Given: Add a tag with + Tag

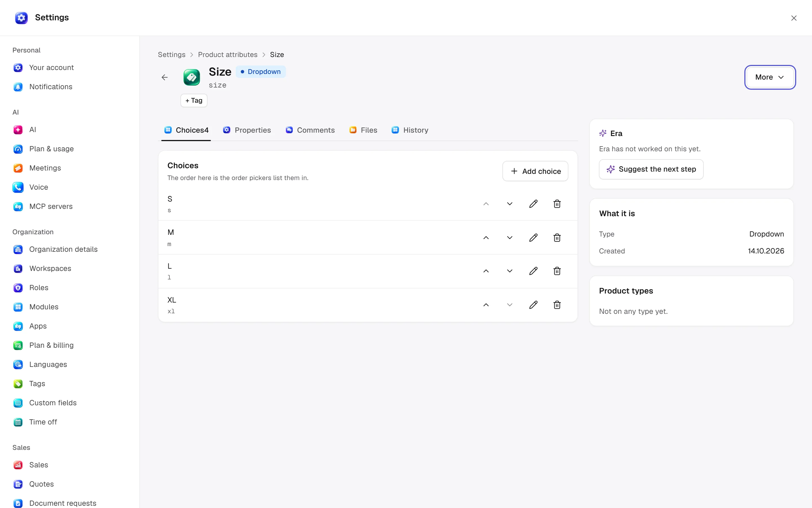Looking at the screenshot, I should [194, 100].
